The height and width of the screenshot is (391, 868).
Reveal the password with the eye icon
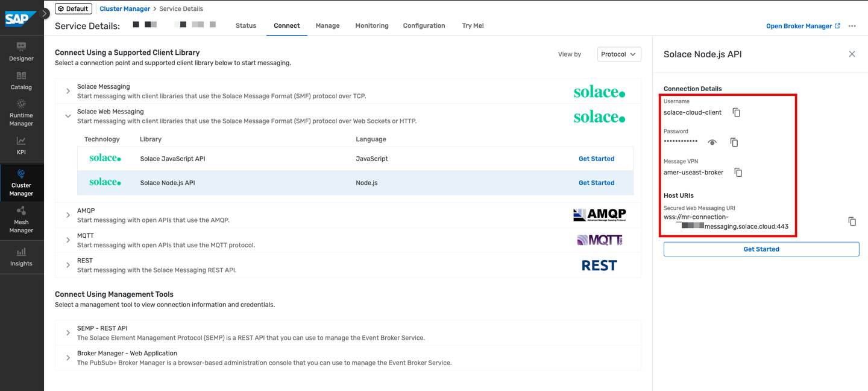click(712, 142)
